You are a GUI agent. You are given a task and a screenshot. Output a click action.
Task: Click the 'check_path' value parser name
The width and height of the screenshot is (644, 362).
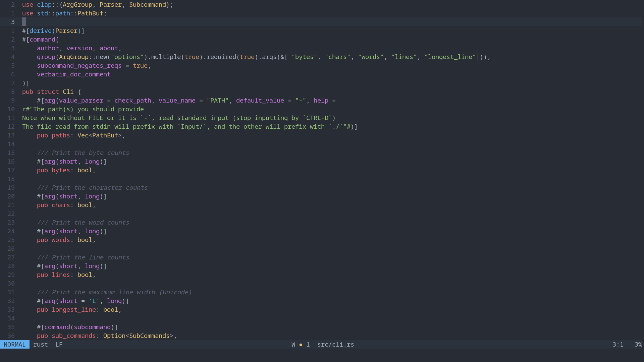coord(132,101)
